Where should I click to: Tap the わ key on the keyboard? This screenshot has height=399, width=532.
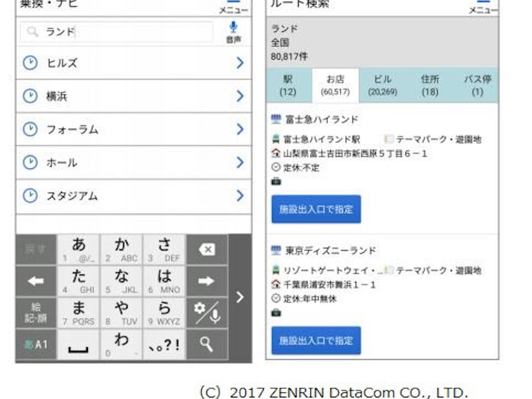pos(122,345)
